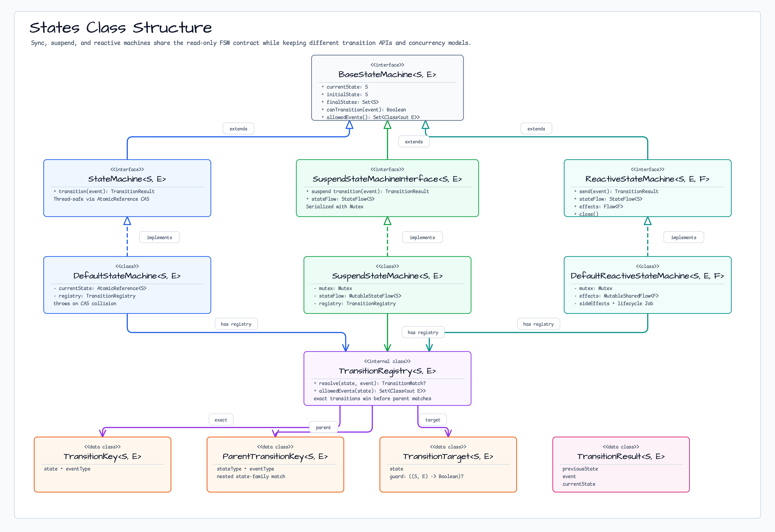Click the Serialized with Mutex note

pos(335,207)
